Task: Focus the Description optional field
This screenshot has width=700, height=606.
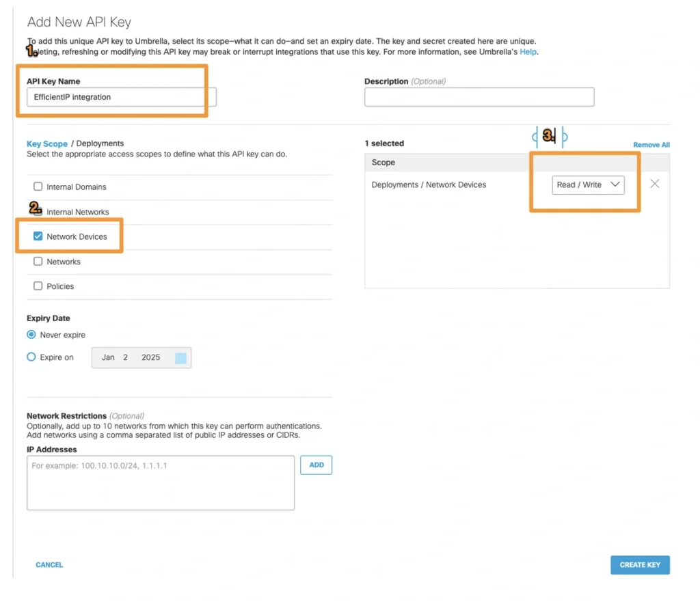Action: (479, 96)
